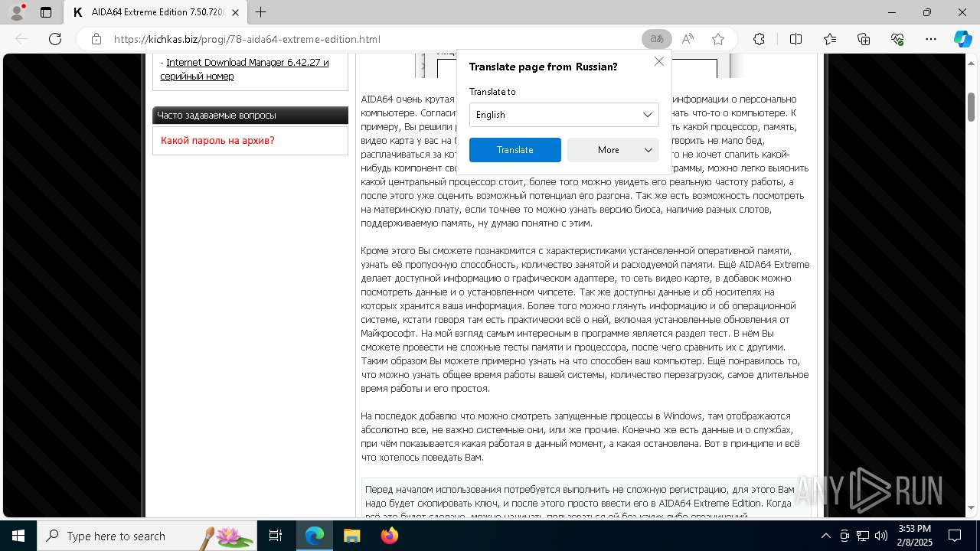980x551 pixels.
Task: Open Microsoft Edge from taskbar
Action: point(315,536)
